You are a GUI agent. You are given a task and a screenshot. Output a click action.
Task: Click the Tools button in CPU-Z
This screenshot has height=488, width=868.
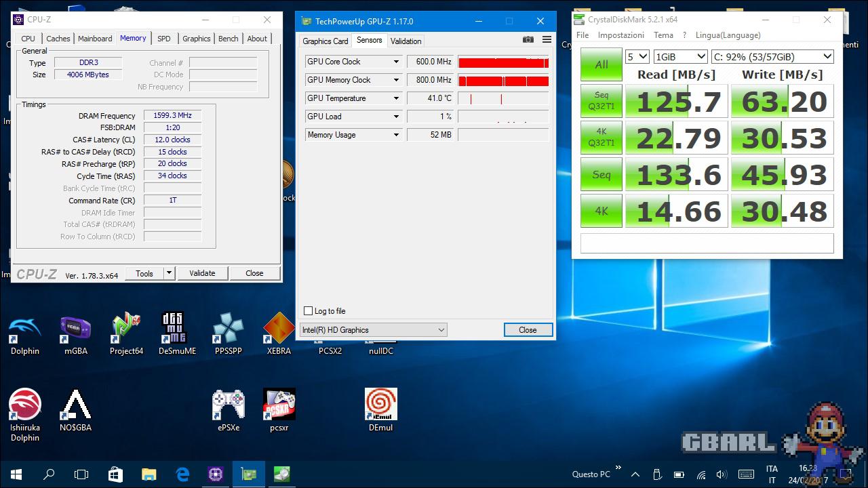pyautogui.click(x=144, y=273)
